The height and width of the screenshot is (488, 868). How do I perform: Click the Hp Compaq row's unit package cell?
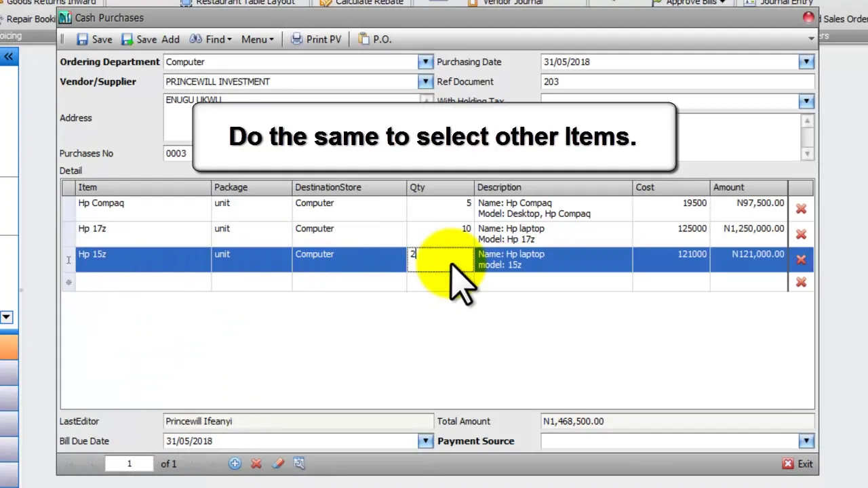click(252, 208)
